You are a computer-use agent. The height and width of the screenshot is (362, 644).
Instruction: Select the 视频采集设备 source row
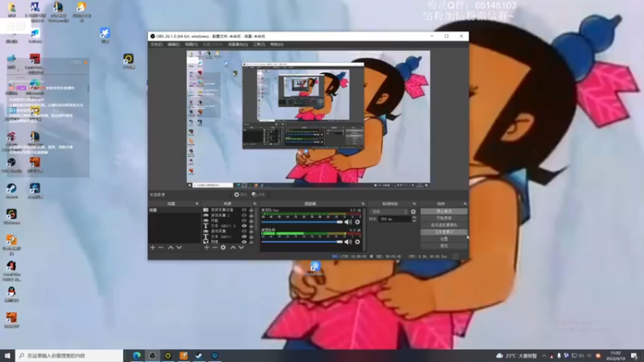click(229, 210)
